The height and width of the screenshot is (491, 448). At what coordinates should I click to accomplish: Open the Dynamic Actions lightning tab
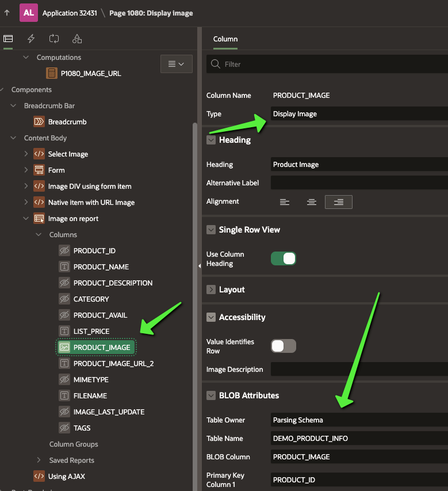31,39
